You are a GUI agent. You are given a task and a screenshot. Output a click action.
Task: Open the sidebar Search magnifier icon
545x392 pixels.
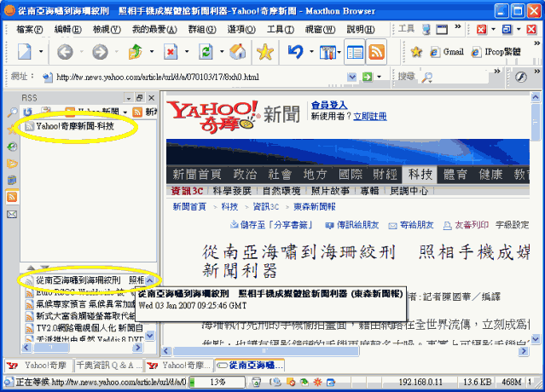point(12,112)
